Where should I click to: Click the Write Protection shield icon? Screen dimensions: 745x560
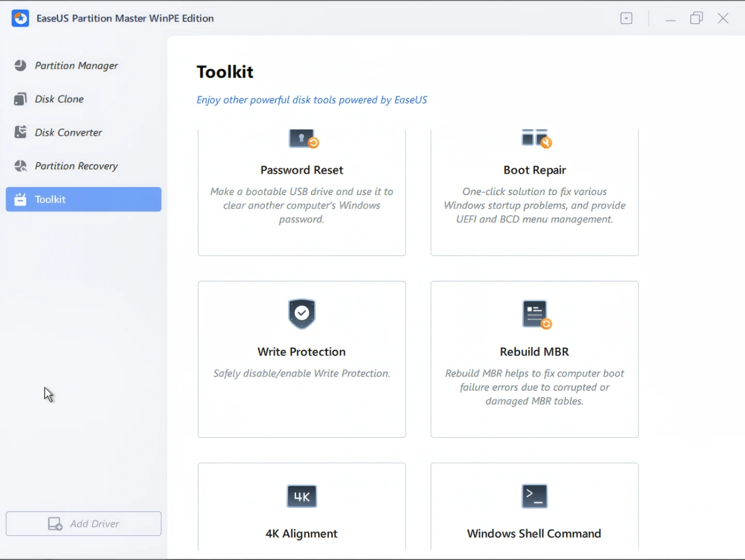point(302,313)
